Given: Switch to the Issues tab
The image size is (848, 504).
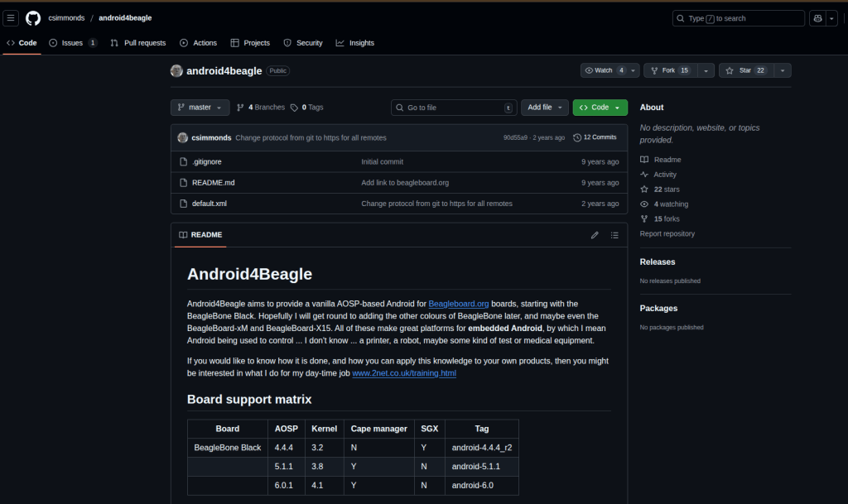Looking at the screenshot, I should coord(73,43).
